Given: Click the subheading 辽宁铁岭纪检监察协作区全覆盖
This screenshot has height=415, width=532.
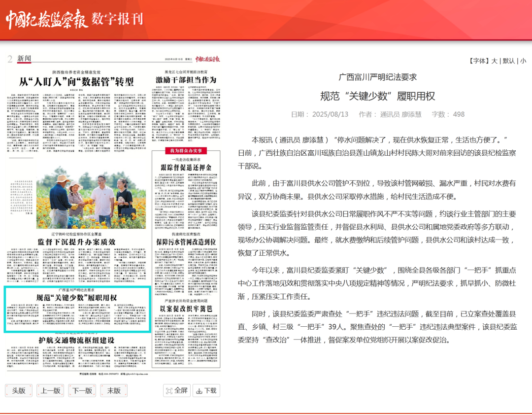Looking at the screenshot, I should coord(76,234).
